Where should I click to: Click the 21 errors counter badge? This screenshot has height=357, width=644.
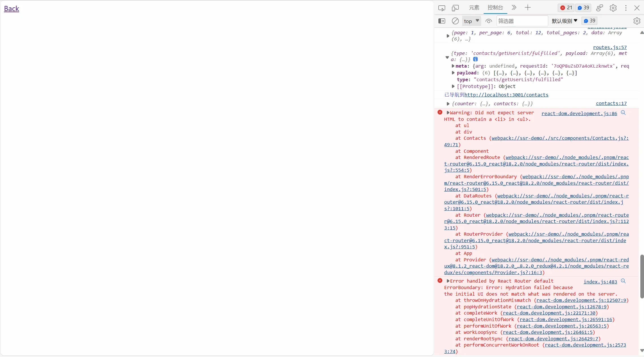pos(566,8)
